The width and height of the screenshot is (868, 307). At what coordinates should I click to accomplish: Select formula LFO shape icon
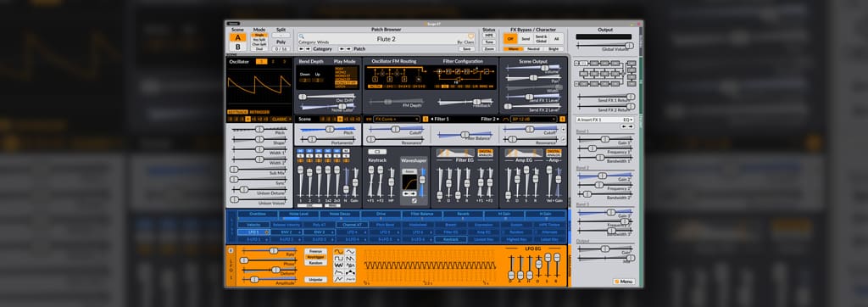(350, 279)
